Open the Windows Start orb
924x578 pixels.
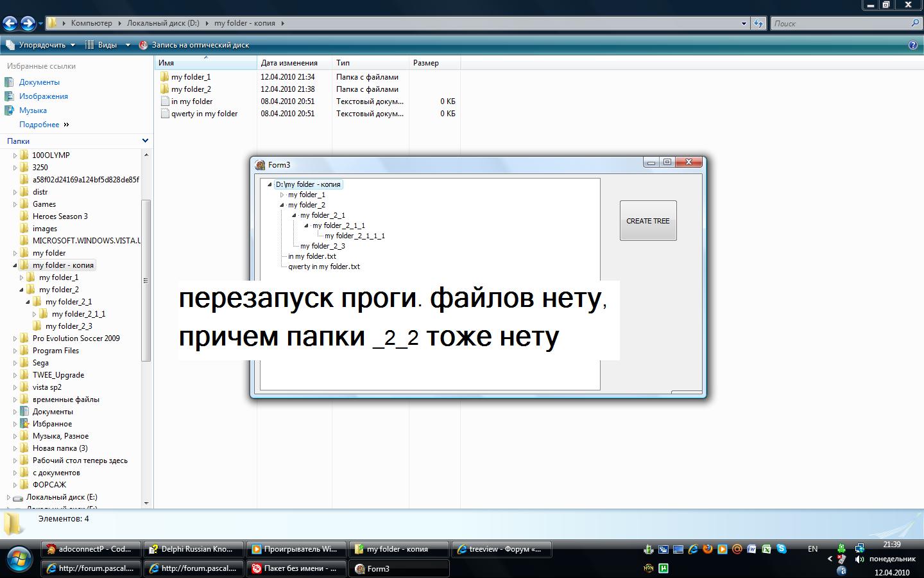18,559
